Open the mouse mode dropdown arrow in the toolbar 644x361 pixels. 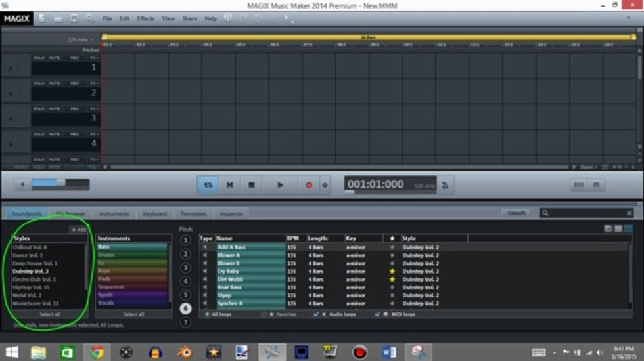292,22
